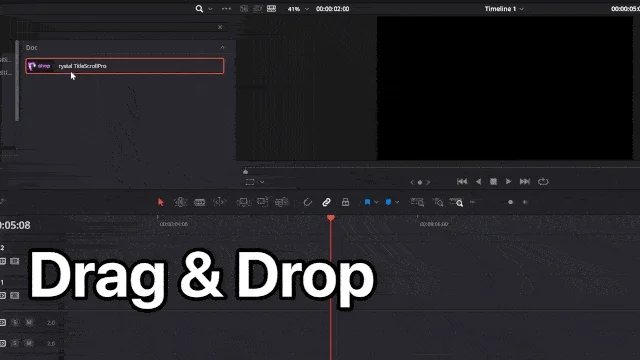Click the Insert Clip toolbar icon
This screenshot has width=640, height=360.
pos(243,202)
